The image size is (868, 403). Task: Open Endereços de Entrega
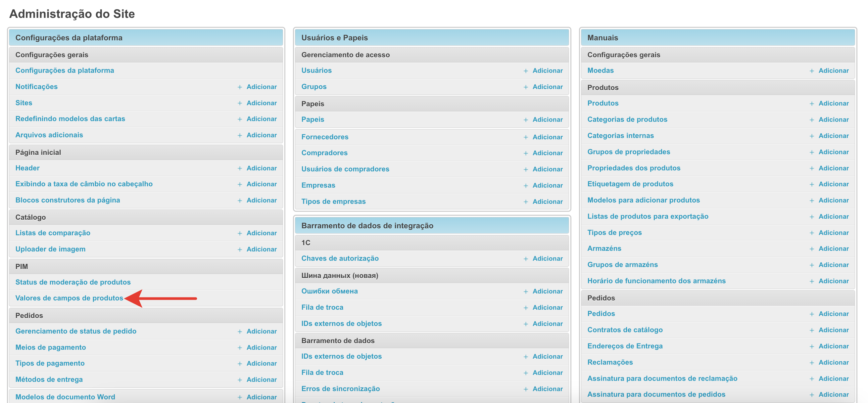[x=625, y=346]
